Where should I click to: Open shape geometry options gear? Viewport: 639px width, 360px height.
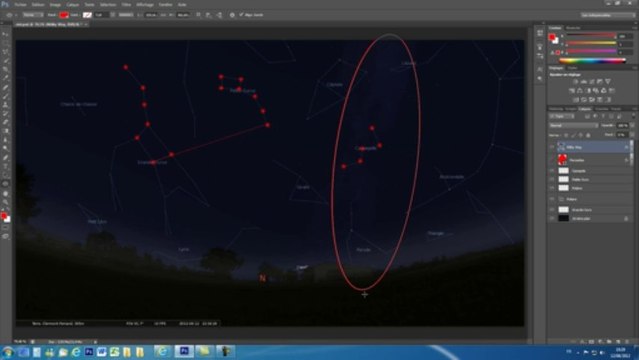click(x=232, y=15)
